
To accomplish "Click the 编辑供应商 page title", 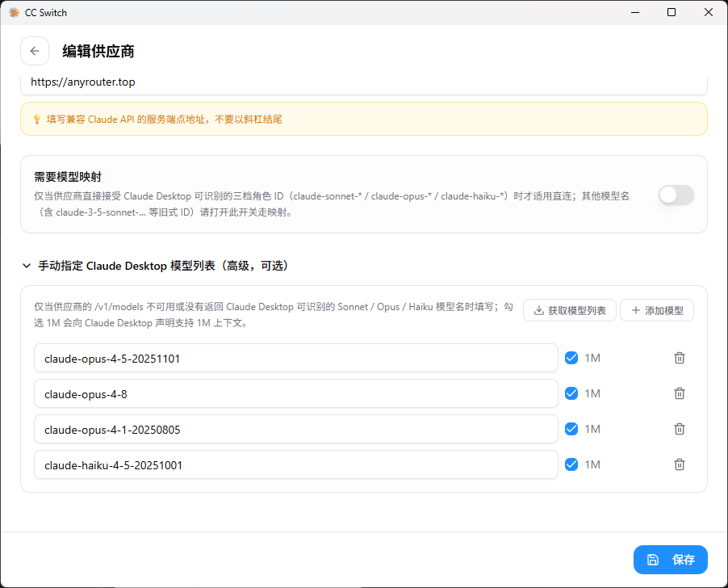I will tap(98, 51).
